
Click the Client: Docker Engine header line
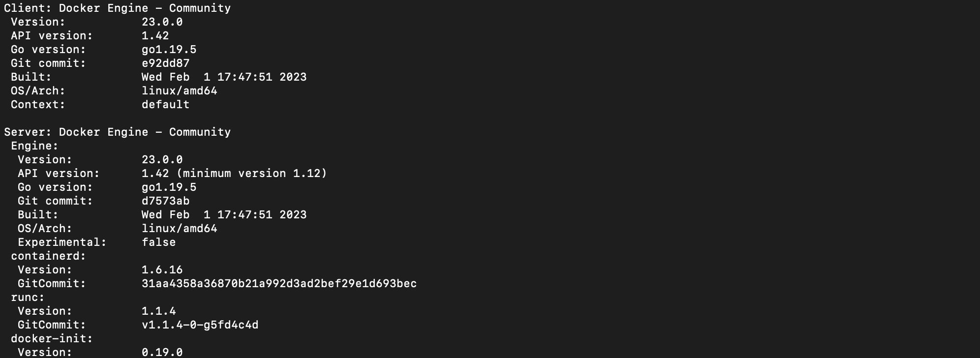(117, 8)
